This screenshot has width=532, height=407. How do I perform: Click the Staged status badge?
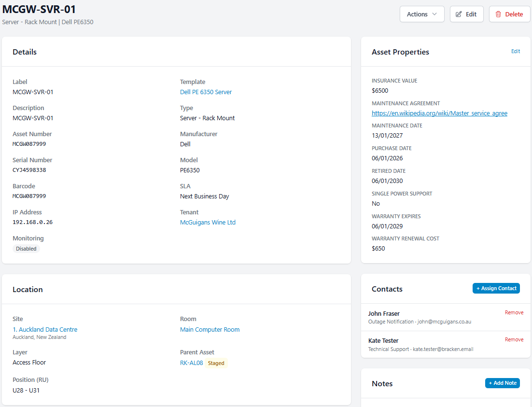pos(216,363)
